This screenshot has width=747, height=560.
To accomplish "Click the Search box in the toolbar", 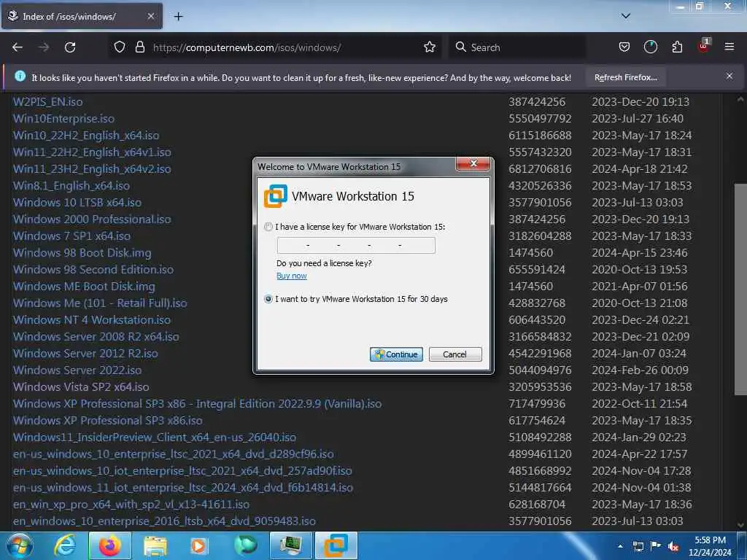I will click(x=517, y=47).
